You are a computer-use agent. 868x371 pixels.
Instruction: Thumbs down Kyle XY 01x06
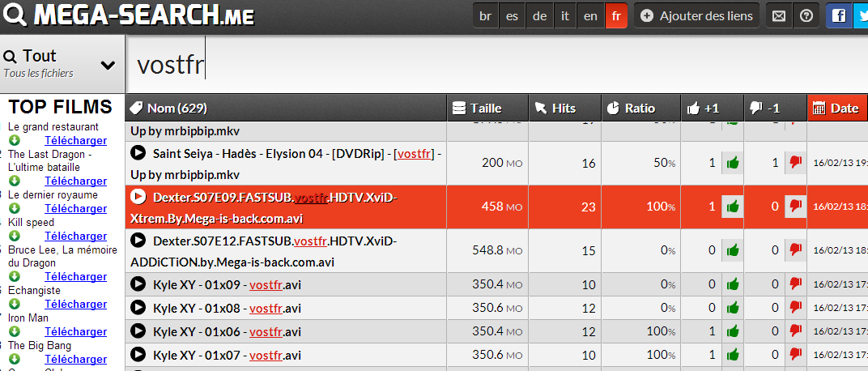(x=795, y=331)
